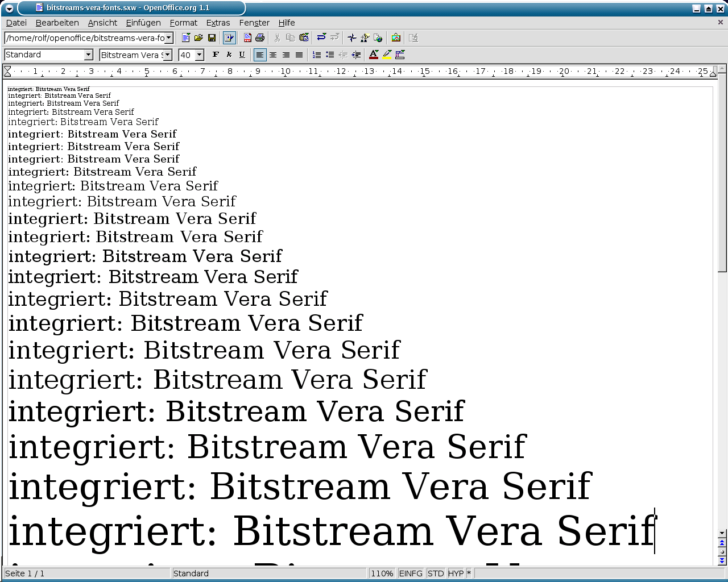Image resolution: width=728 pixels, height=582 pixels.
Task: Toggle bold formatting (F button)
Action: (x=216, y=55)
